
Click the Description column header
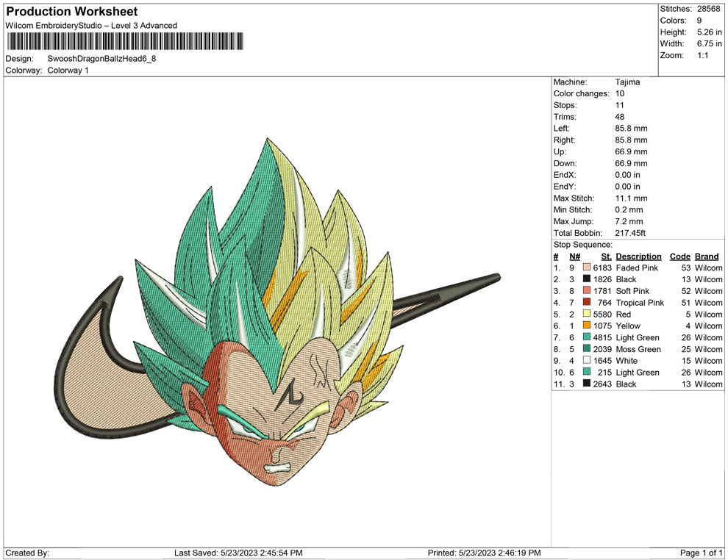638,256
